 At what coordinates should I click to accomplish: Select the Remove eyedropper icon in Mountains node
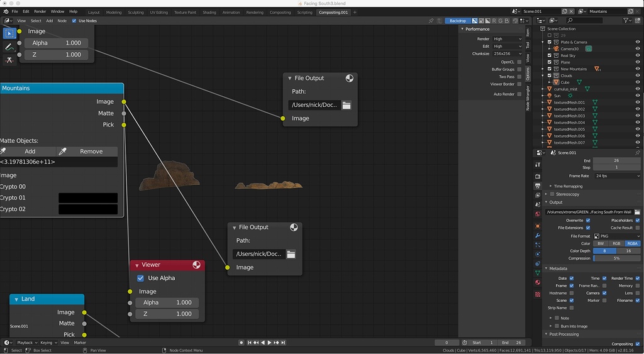(x=62, y=151)
